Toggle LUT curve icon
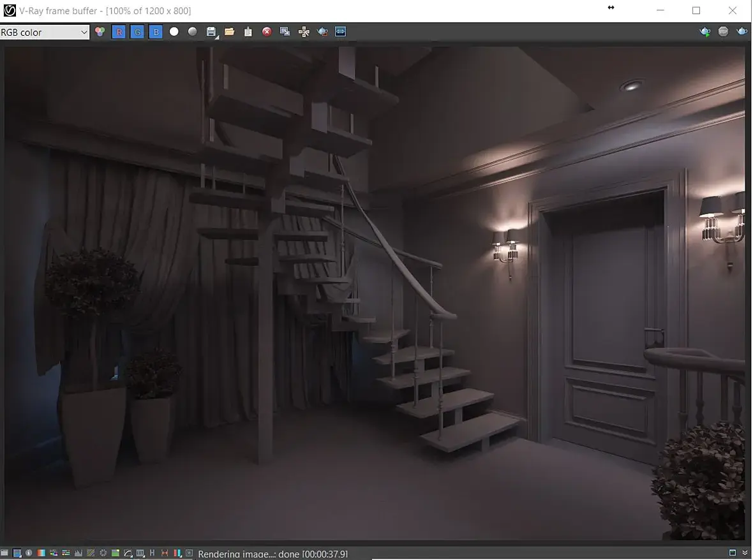This screenshot has width=753, height=560. pyautogui.click(x=128, y=553)
